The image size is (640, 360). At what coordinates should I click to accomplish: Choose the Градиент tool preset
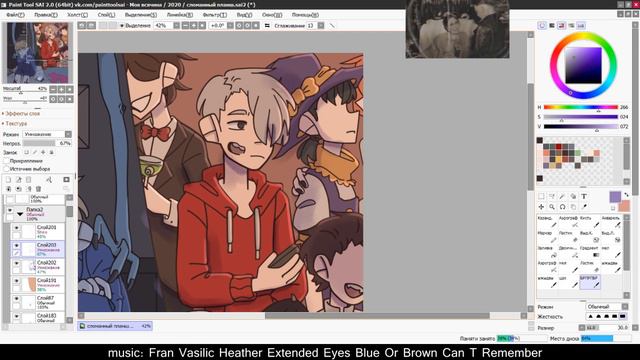coord(590,251)
